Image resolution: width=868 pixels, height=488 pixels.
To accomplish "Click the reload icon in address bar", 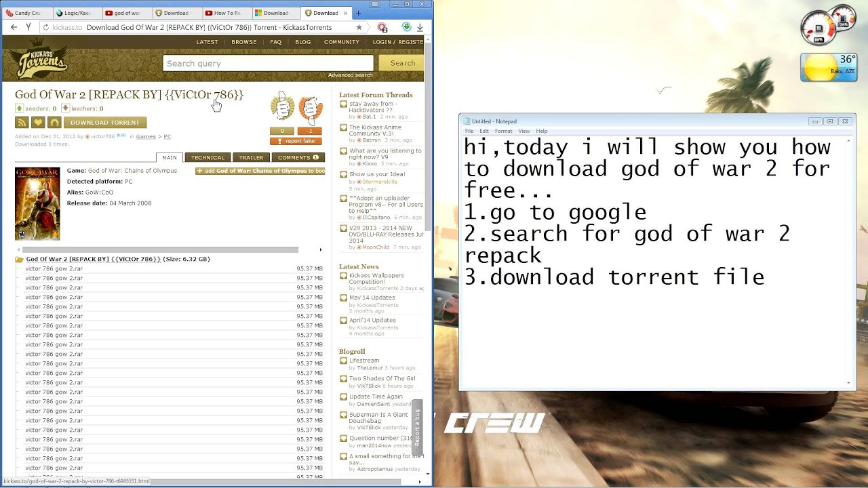I will tap(46, 27).
